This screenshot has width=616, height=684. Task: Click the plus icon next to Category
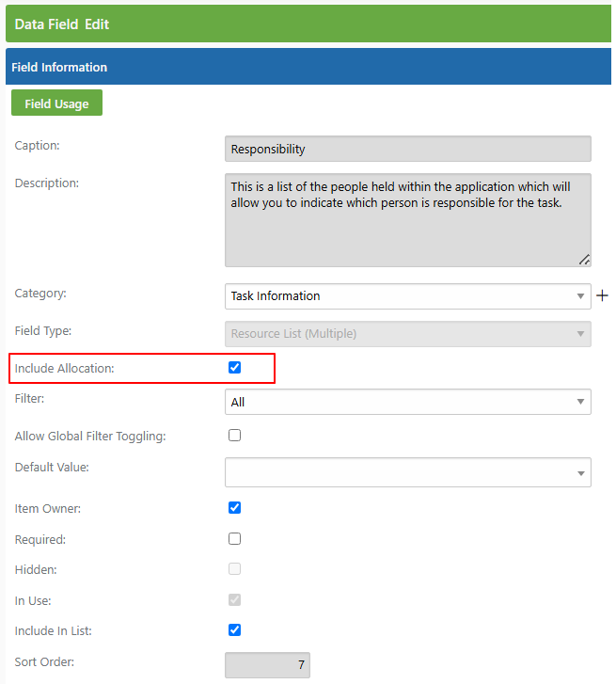[x=602, y=295]
